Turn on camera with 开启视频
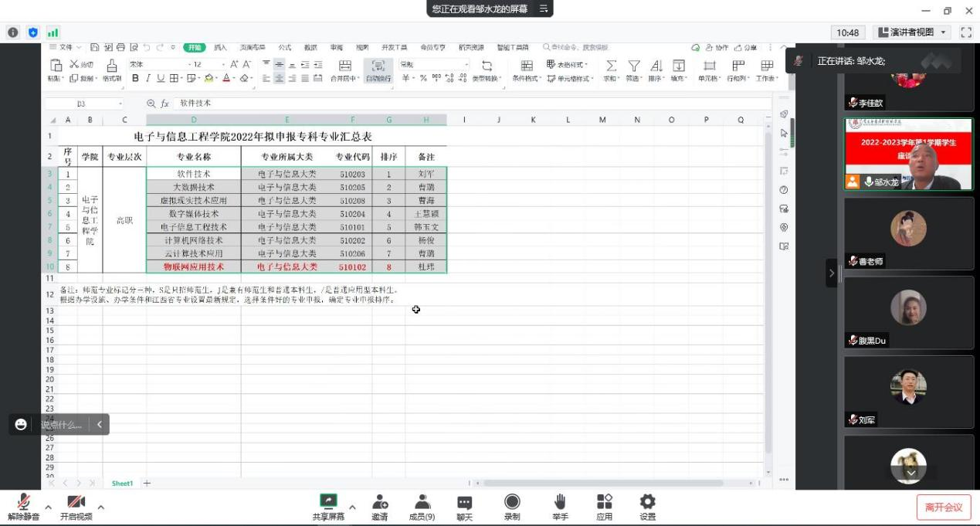Image resolution: width=980 pixels, height=526 pixels. pyautogui.click(x=76, y=502)
